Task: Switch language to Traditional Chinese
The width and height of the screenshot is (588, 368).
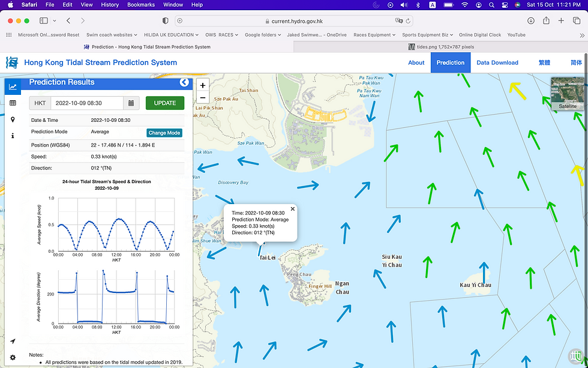Action: pyautogui.click(x=544, y=62)
